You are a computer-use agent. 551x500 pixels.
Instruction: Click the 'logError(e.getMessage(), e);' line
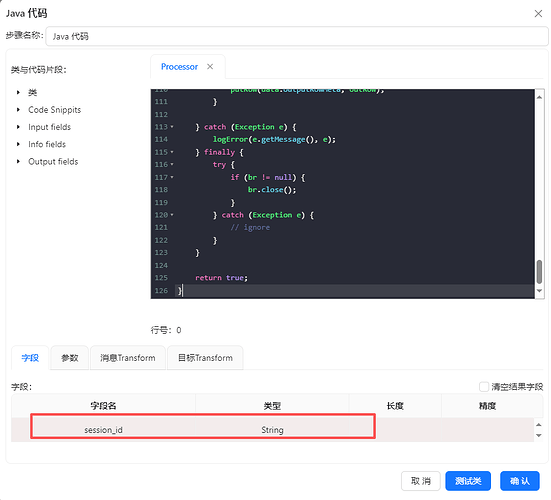click(274, 139)
